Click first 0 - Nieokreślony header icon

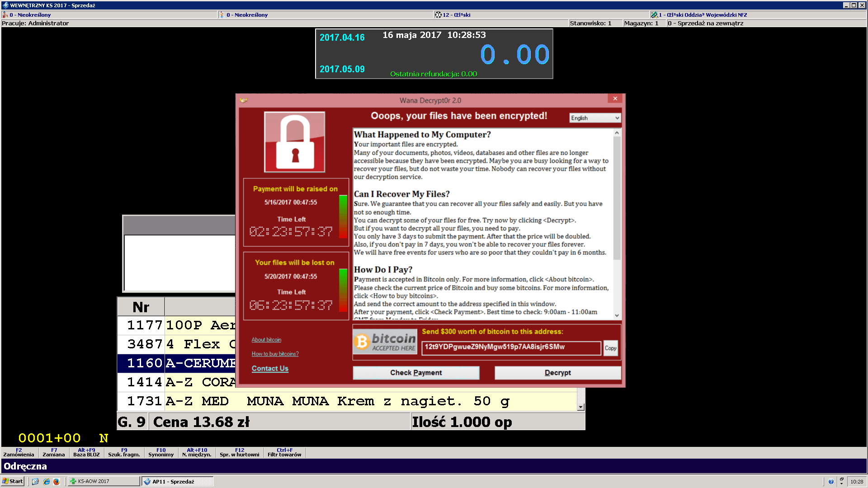coord(5,15)
